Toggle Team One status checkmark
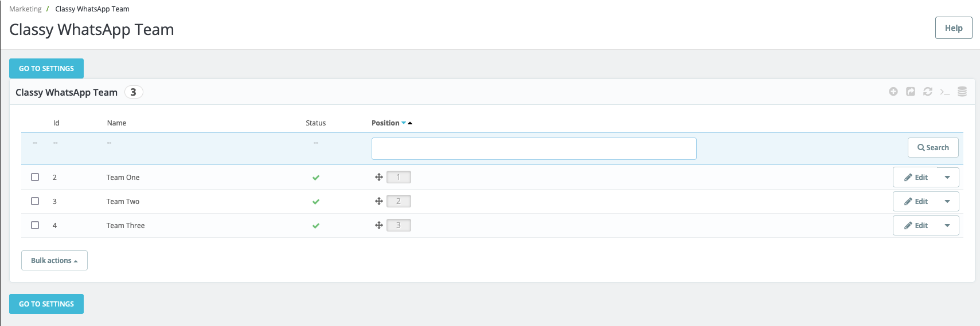Image resolution: width=980 pixels, height=326 pixels. tap(316, 178)
